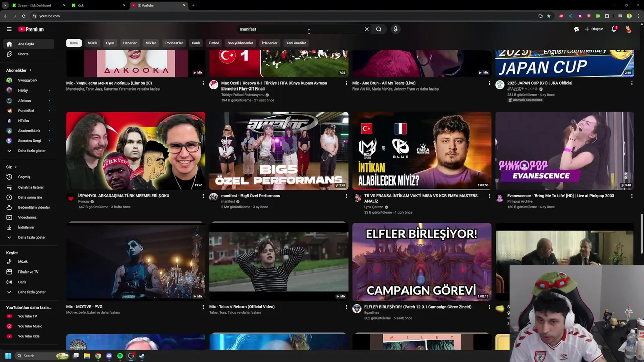Open options menu for İSPANYOL ARKADAŞIMA video

[203, 196]
